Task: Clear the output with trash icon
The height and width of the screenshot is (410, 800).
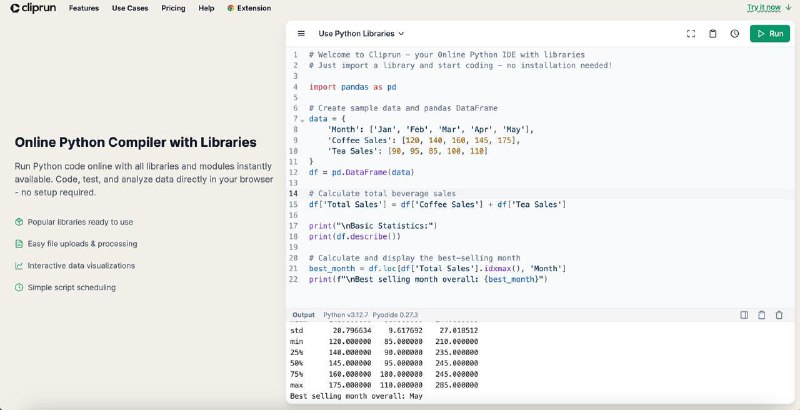Action: coord(779,315)
